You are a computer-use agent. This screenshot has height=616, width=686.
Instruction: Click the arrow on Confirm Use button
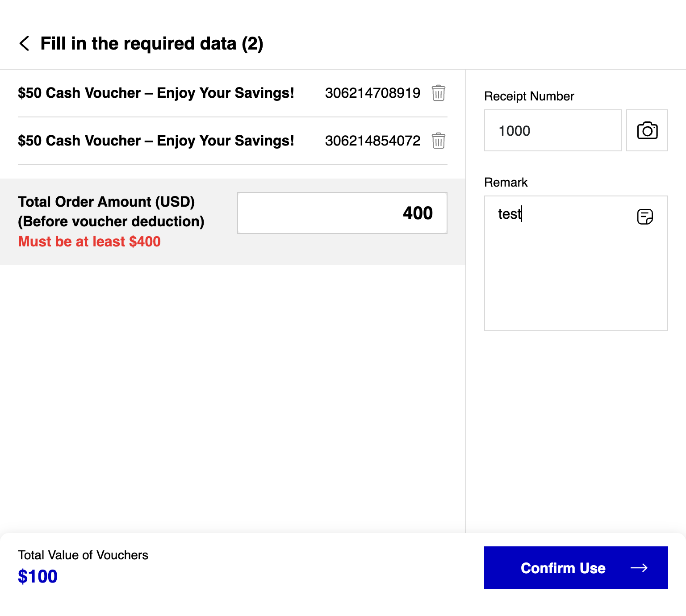[639, 568]
